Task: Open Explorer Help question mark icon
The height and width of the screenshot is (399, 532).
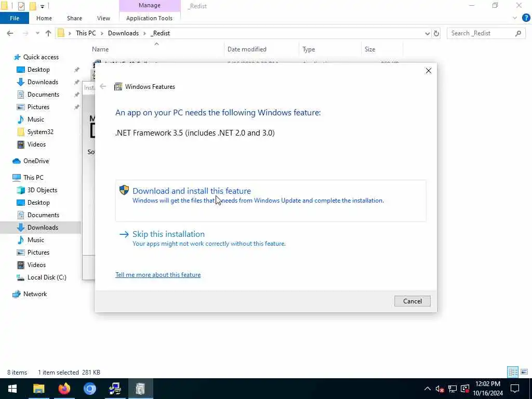Action: pyautogui.click(x=526, y=18)
